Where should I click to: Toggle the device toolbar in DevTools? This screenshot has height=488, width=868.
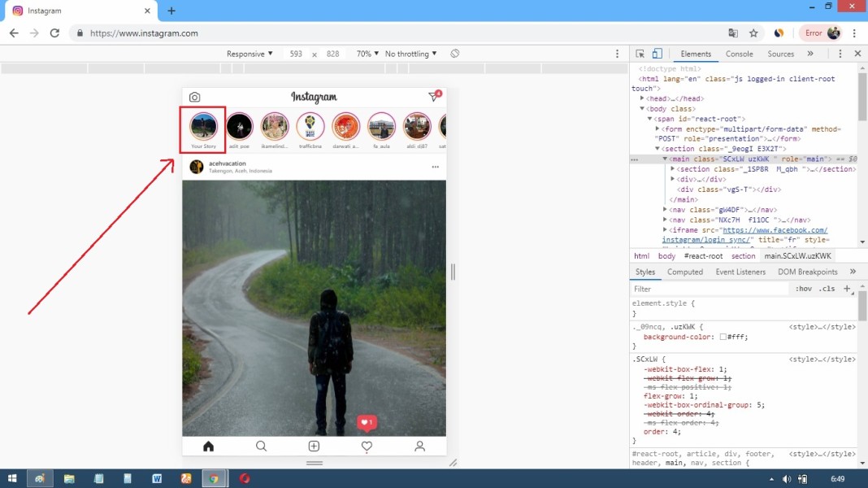tap(657, 51)
